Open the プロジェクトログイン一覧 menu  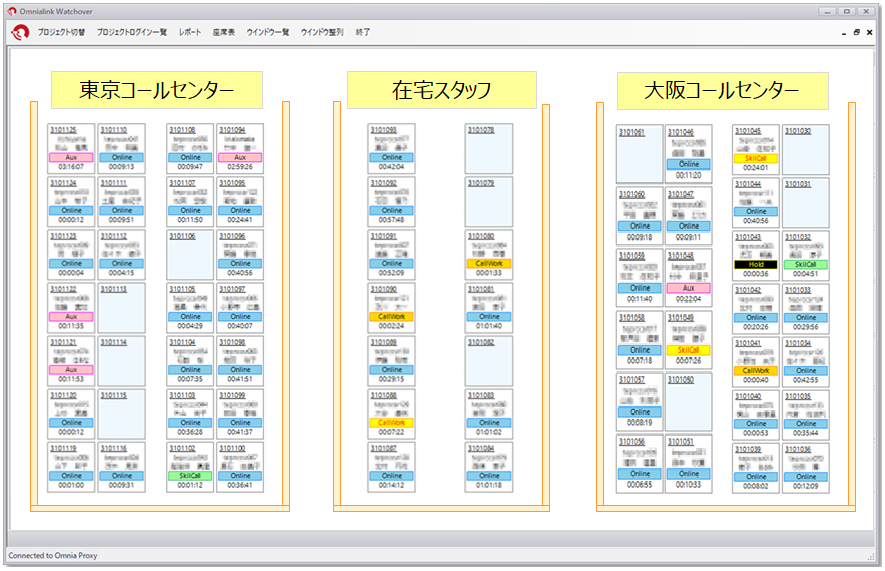(132, 32)
